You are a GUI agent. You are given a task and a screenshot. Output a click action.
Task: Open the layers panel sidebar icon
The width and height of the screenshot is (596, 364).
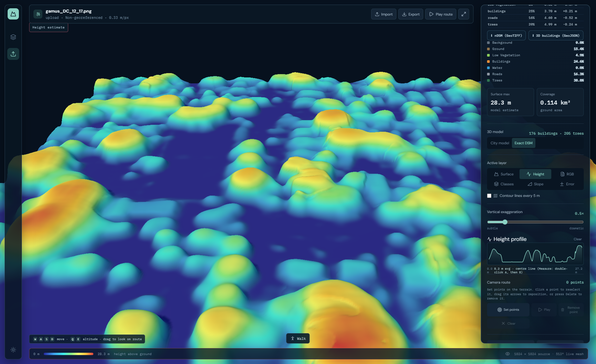pyautogui.click(x=13, y=37)
